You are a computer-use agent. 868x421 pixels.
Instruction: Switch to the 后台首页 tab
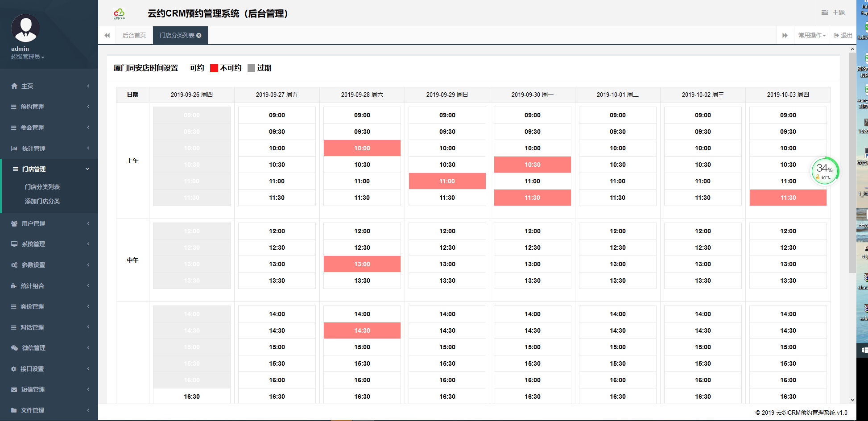point(134,36)
